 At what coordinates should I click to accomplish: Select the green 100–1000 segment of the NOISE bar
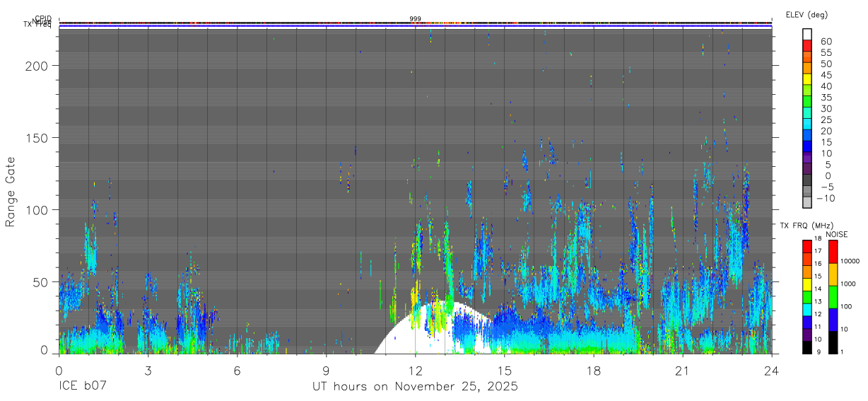tap(832, 297)
